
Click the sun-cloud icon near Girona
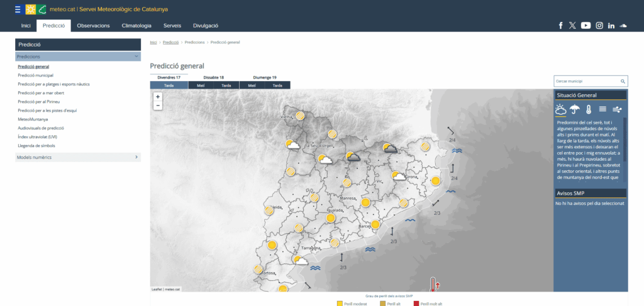pos(398,175)
